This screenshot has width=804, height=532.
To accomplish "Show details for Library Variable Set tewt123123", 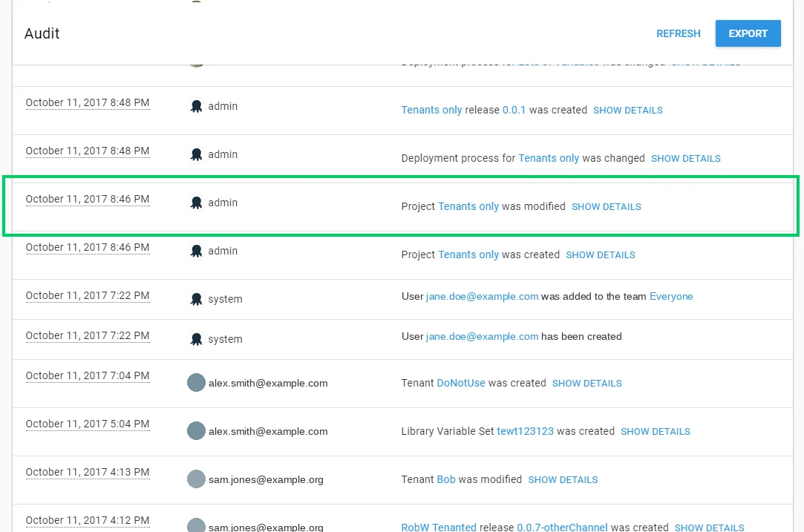I will coord(656,432).
